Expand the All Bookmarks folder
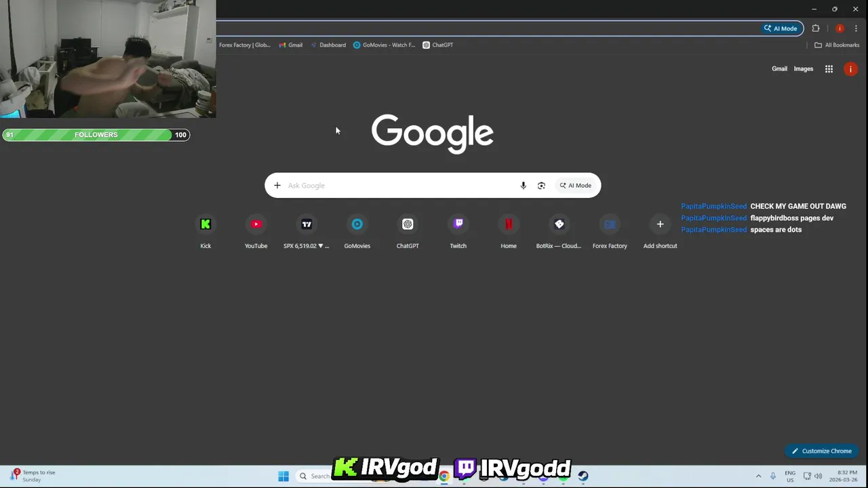 [x=837, y=45]
